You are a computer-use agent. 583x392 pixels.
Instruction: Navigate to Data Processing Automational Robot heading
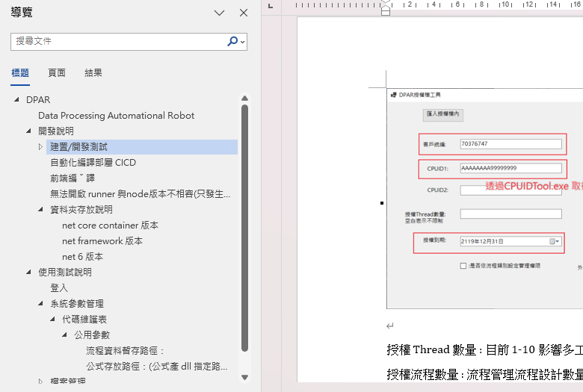(116, 116)
